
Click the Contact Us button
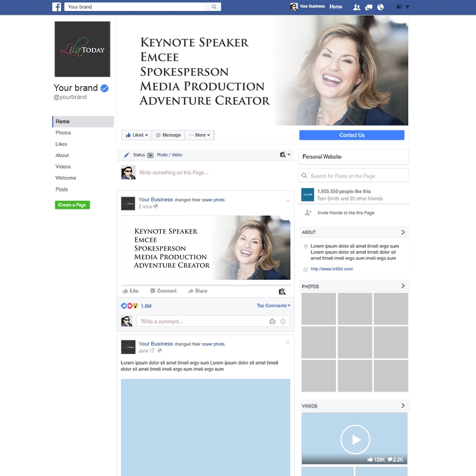[351, 135]
